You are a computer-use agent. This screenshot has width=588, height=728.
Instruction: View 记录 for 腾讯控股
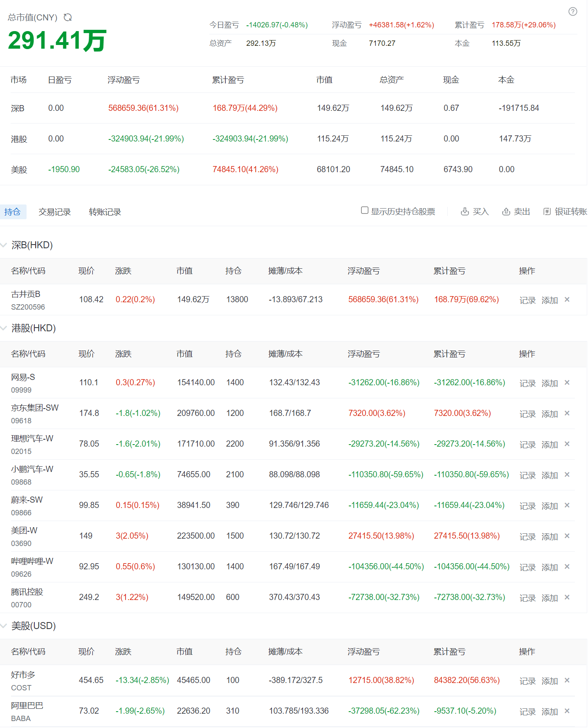click(x=527, y=598)
